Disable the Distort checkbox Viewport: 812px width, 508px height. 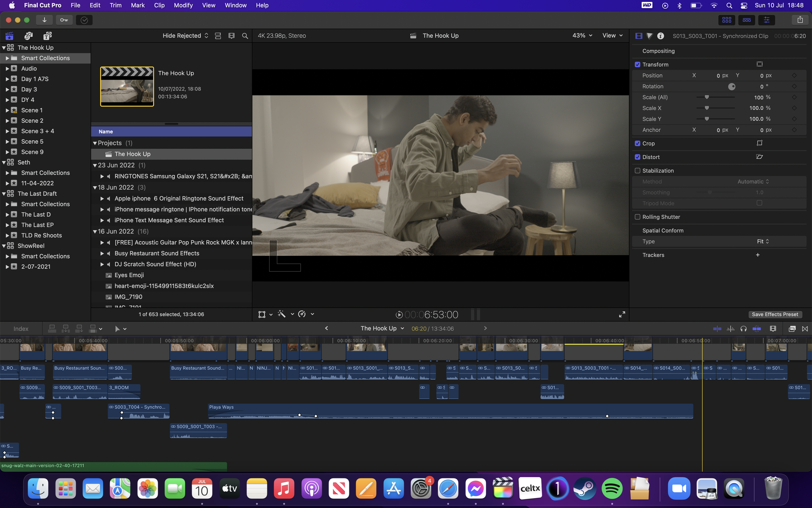point(638,157)
